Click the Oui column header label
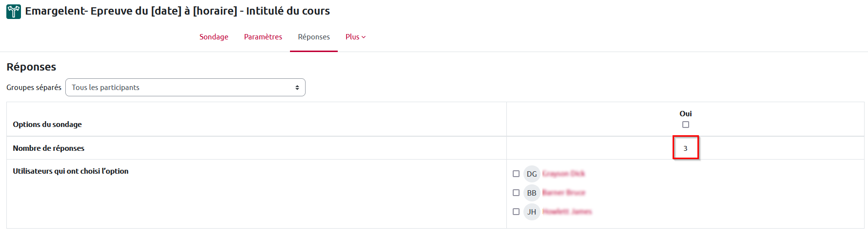This screenshot has height=234, width=868. click(686, 113)
